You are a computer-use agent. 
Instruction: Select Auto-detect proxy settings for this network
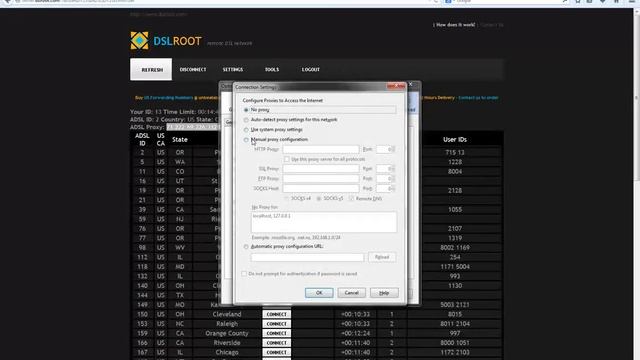pyautogui.click(x=246, y=120)
